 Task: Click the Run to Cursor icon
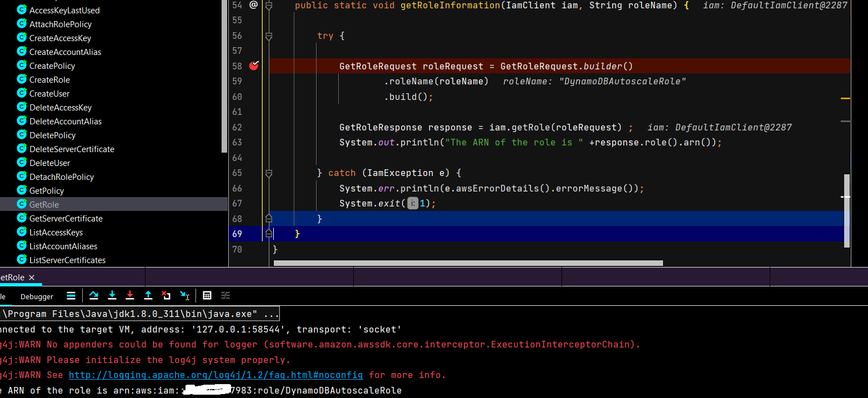pyautogui.click(x=185, y=295)
